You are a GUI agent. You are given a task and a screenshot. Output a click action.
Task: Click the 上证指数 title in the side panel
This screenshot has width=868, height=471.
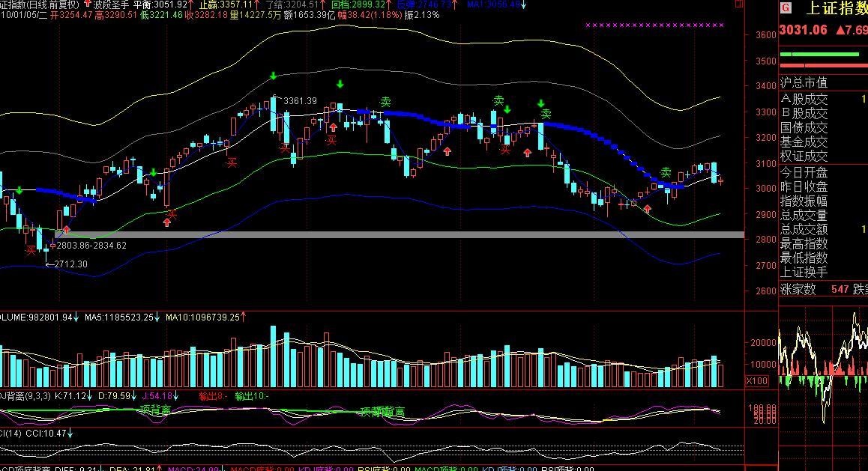coord(836,8)
